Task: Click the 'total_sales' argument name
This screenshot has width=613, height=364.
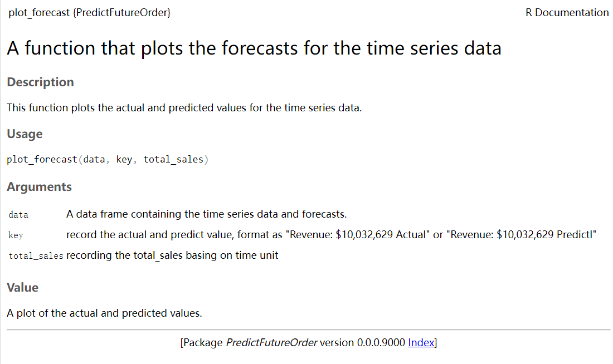Action: 36,256
